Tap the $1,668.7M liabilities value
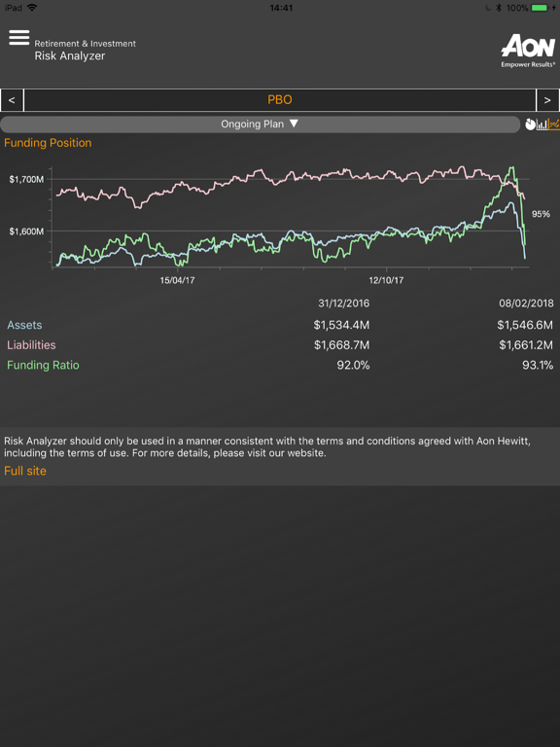 [341, 345]
